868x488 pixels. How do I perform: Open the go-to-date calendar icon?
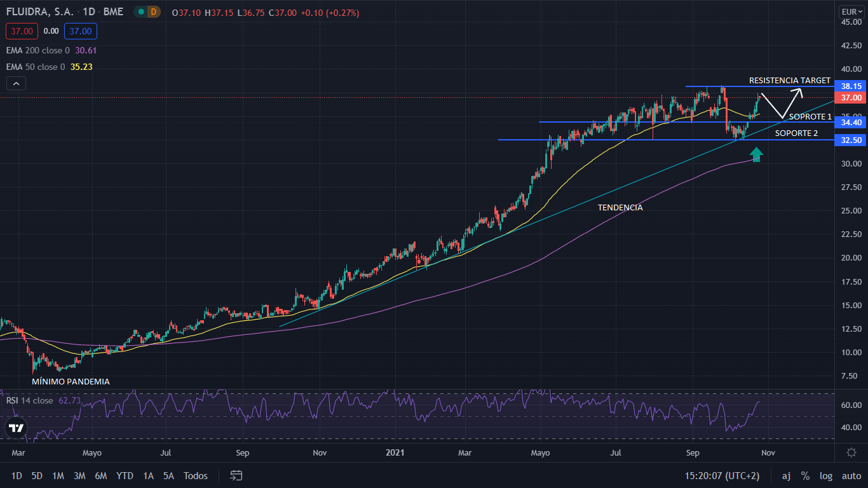pyautogui.click(x=236, y=475)
